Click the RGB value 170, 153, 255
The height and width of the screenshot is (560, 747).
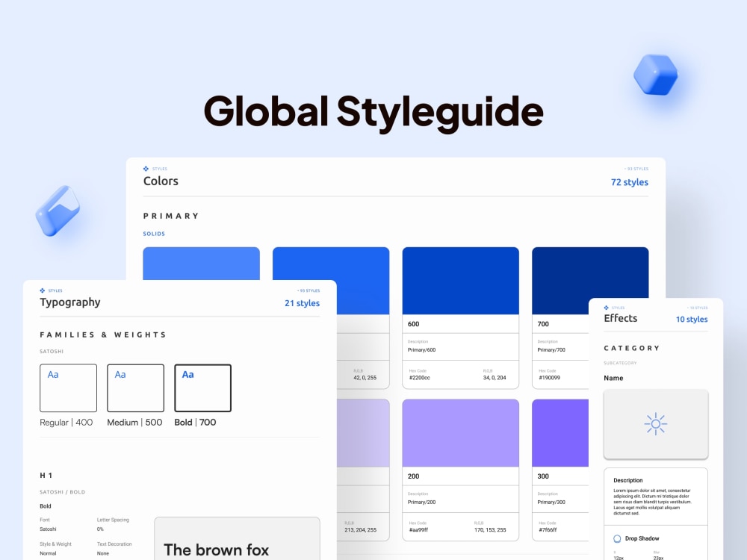(x=490, y=529)
